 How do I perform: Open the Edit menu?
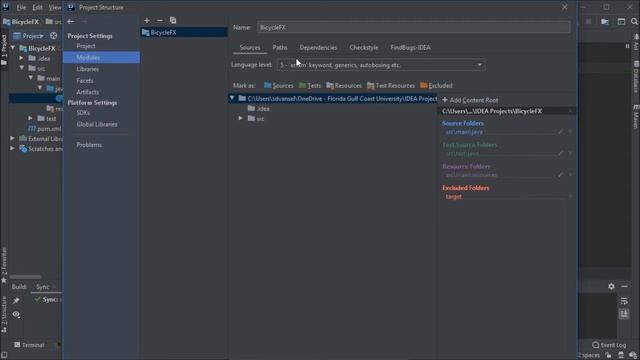click(37, 7)
